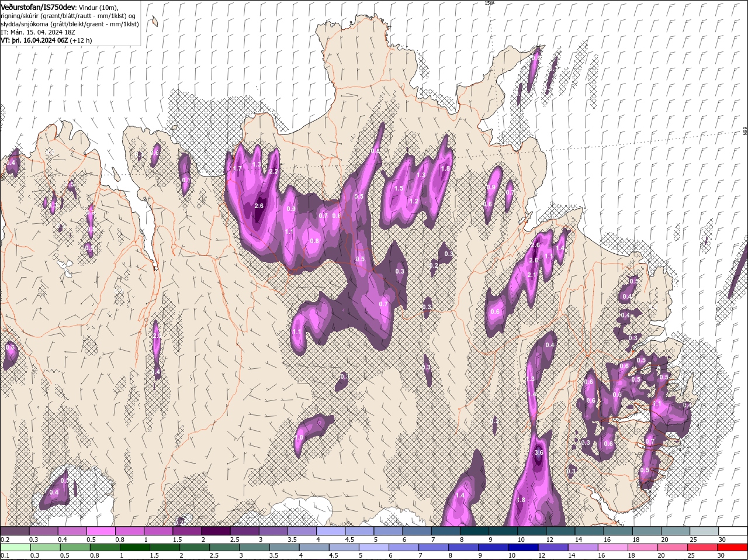Click the swatch between 1 and 1.5, upper legend
Screen dimensions: 748x560
click(x=158, y=531)
